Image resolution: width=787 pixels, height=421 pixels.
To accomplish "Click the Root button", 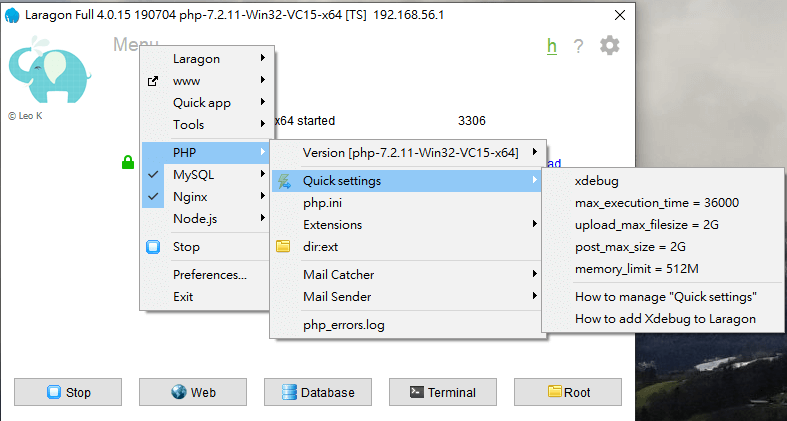I will coord(568,392).
